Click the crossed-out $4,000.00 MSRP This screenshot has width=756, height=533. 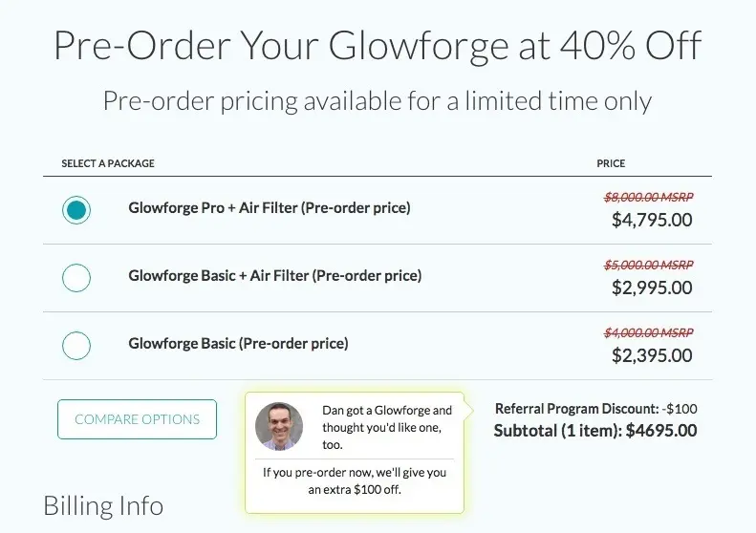click(648, 332)
